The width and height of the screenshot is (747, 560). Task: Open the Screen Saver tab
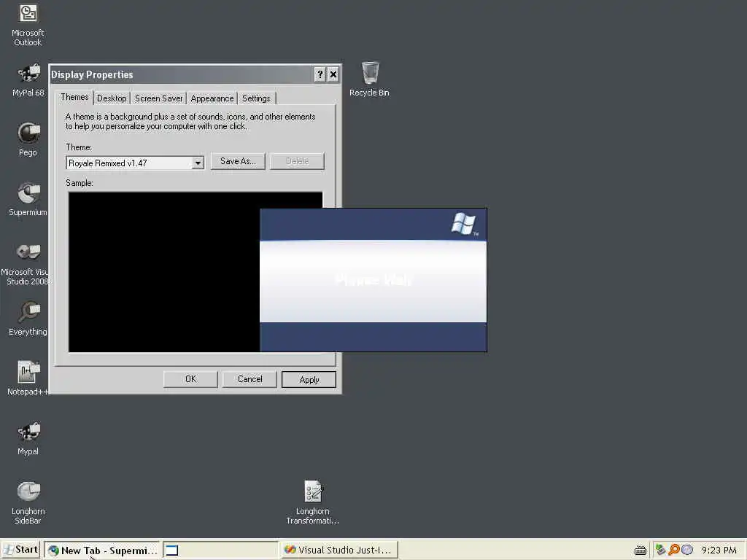(158, 98)
